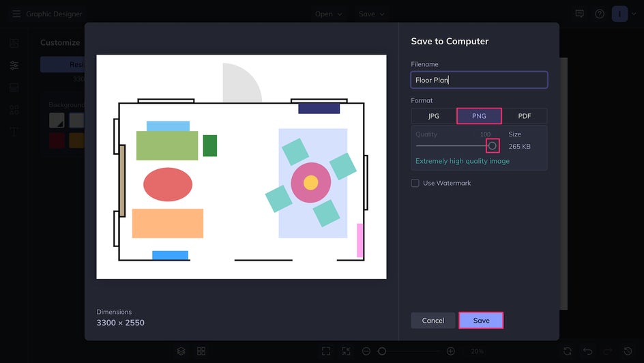The height and width of the screenshot is (363, 644).
Task: Click the zoom out minus icon
Action: point(366,351)
